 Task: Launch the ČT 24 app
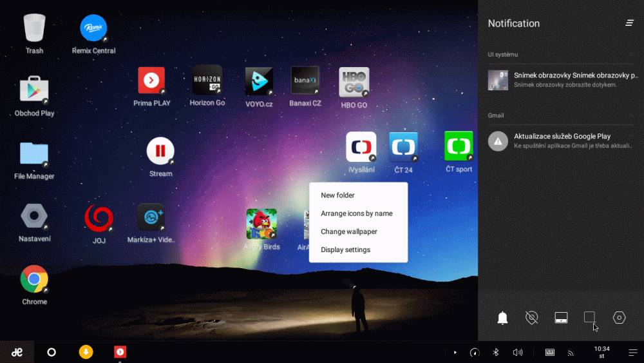click(x=403, y=147)
